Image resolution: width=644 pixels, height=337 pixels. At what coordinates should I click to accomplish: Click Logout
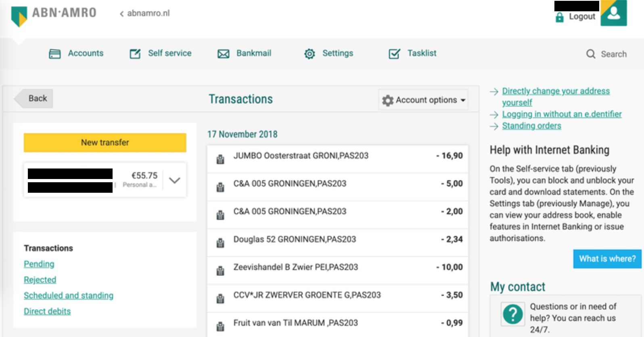pos(582,17)
